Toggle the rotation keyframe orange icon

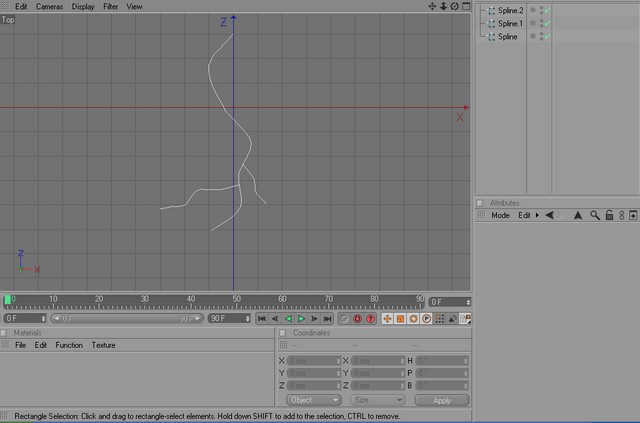click(413, 318)
